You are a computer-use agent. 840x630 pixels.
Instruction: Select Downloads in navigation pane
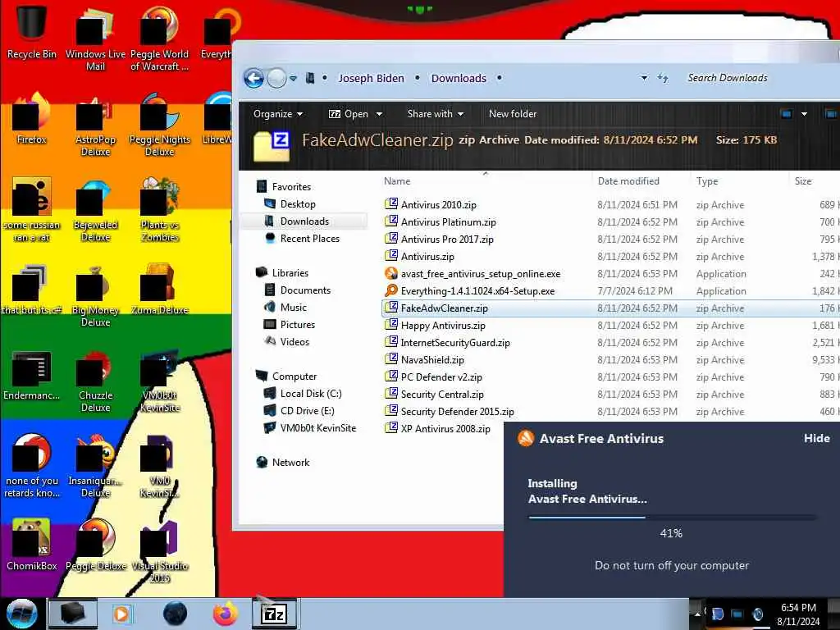[x=304, y=221]
